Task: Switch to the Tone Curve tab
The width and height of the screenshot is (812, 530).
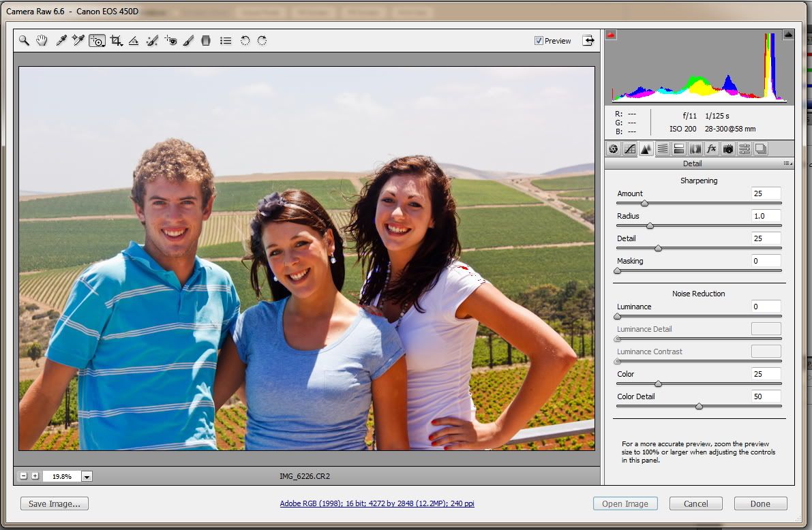Action: pos(629,149)
